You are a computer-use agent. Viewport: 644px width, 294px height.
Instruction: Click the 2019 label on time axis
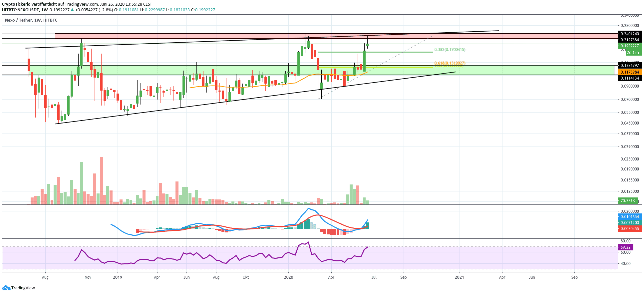pos(118,277)
